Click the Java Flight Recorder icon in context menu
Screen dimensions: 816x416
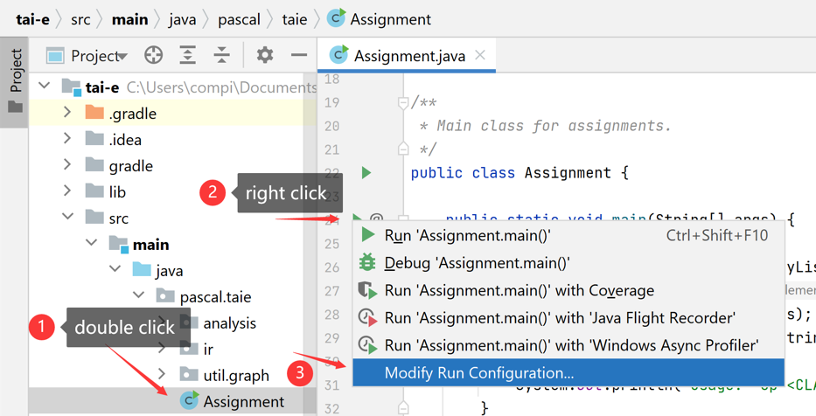coord(367,318)
